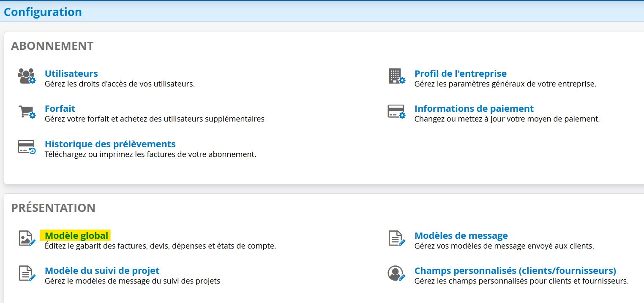The width and height of the screenshot is (644, 303).
Task: Click the Utilisateurs people-with-gear icon
Action: pos(27,76)
